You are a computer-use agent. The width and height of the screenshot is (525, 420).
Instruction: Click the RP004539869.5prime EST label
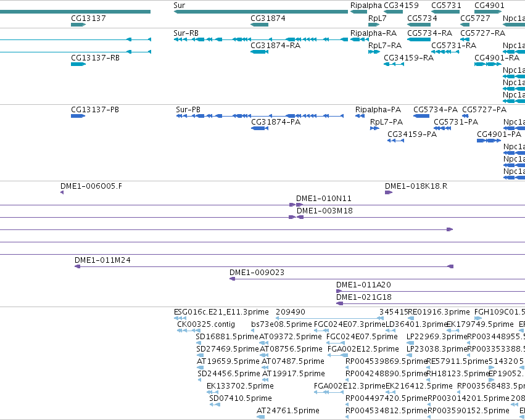[x=386, y=361]
